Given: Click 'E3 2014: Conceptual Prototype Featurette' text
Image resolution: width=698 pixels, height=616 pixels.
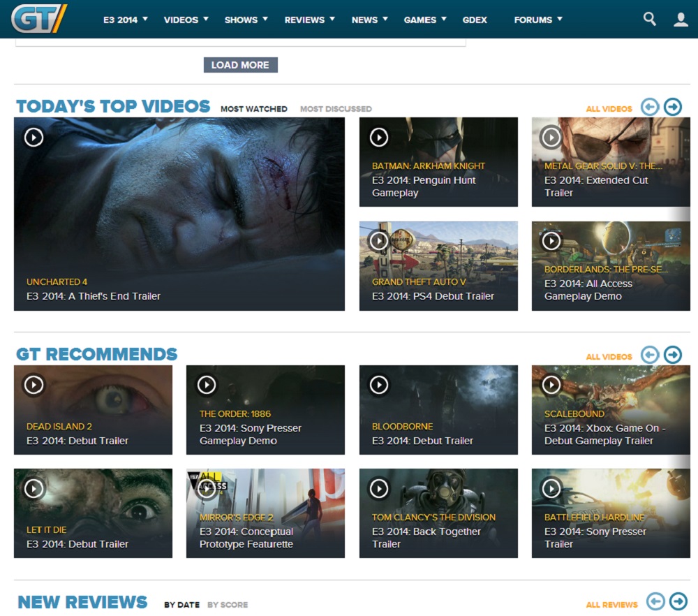Looking at the screenshot, I should pos(246,538).
